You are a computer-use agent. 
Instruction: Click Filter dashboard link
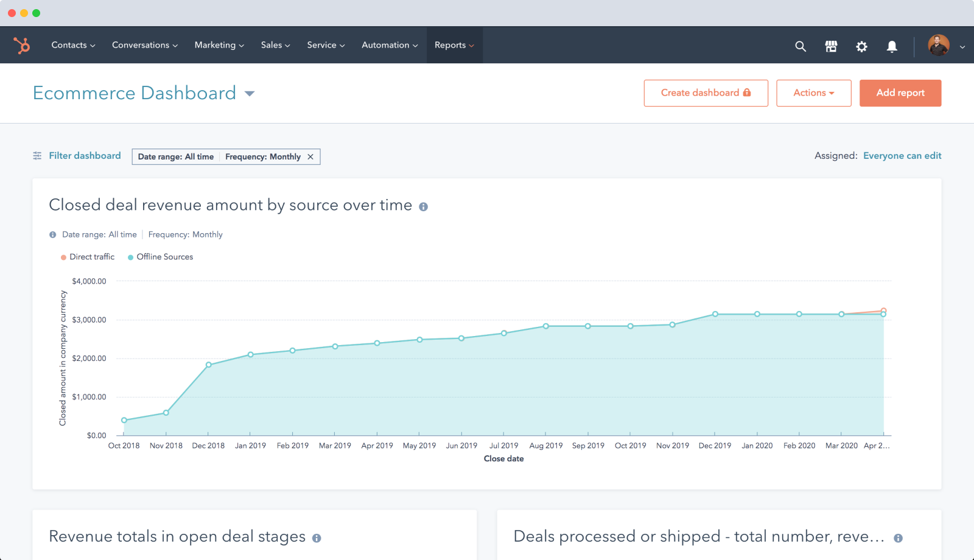coord(85,156)
